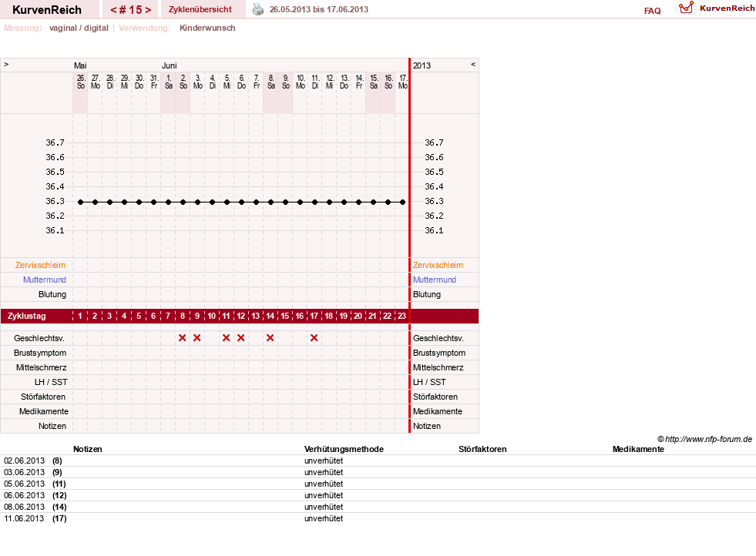Open the FAQ link
The width and height of the screenshot is (756, 556).
652,11
